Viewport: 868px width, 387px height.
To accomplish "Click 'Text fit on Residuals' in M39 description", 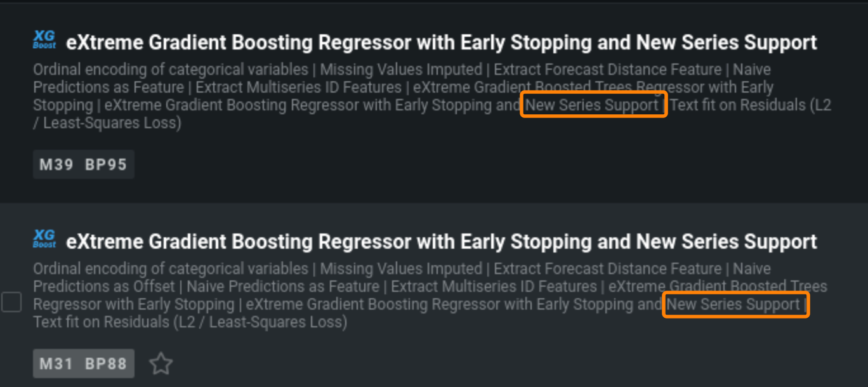I will [739, 105].
